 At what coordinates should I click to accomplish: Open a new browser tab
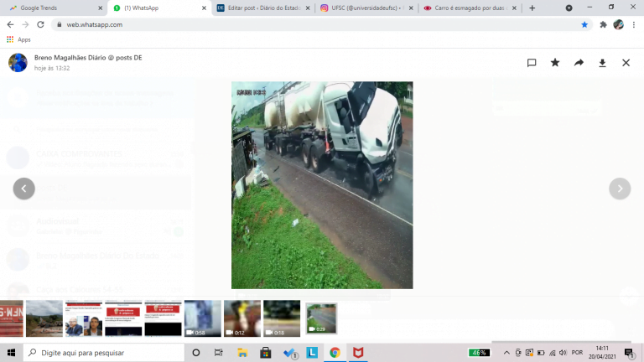coord(532,8)
